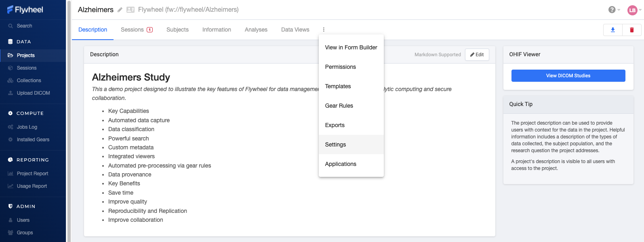Image resolution: width=644 pixels, height=242 pixels.
Task: Switch to the Data Views tab
Action: [295, 30]
